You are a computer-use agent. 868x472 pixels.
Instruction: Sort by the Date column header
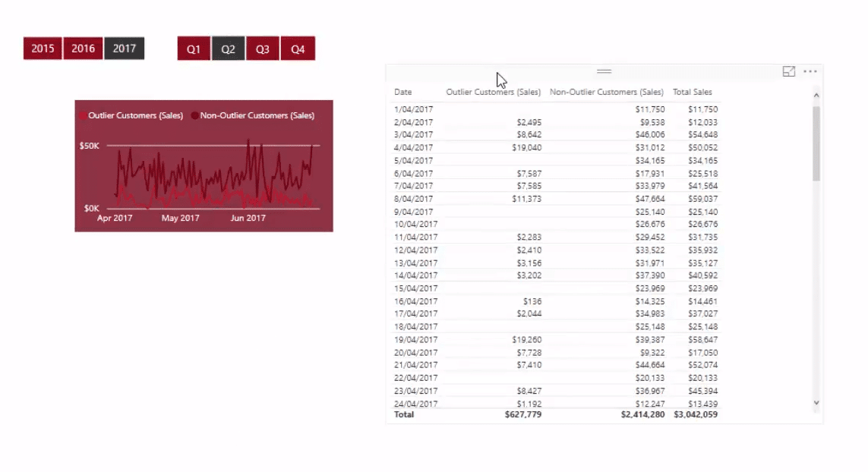coord(403,93)
